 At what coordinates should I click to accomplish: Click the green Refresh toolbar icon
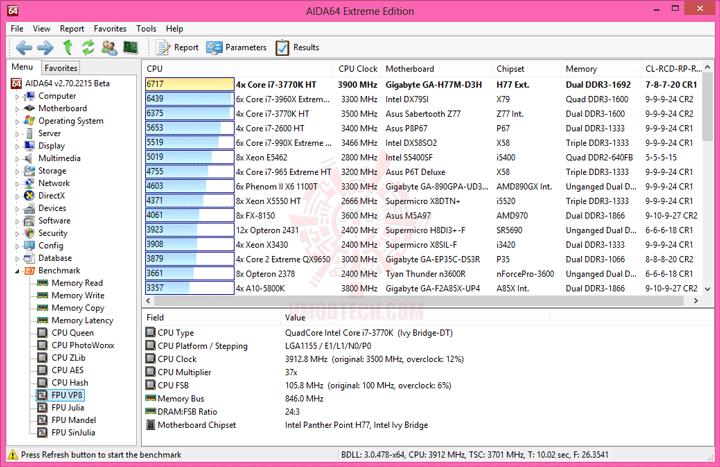pyautogui.click(x=88, y=47)
